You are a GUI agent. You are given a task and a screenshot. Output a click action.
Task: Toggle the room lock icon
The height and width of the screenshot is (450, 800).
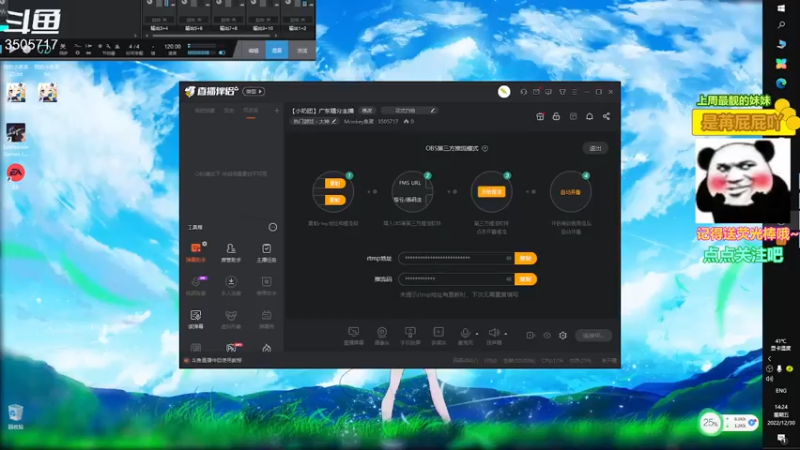(x=556, y=116)
